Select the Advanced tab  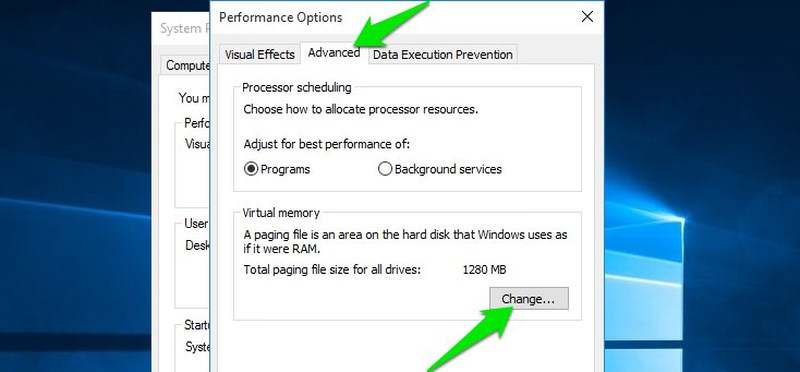click(334, 53)
